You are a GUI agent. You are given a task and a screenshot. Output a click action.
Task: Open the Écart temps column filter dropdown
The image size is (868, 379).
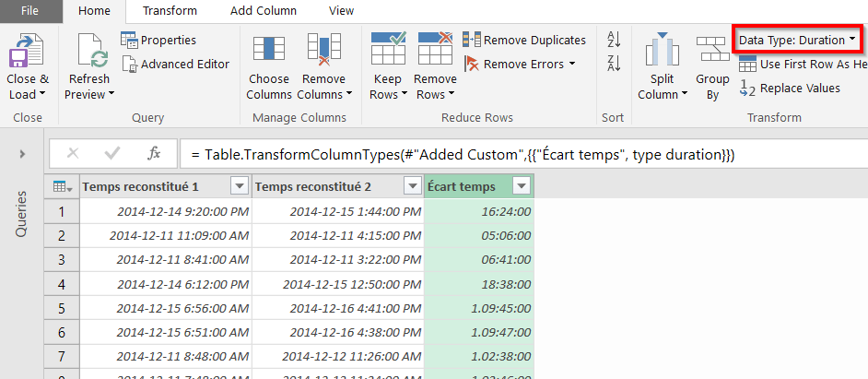tap(521, 187)
